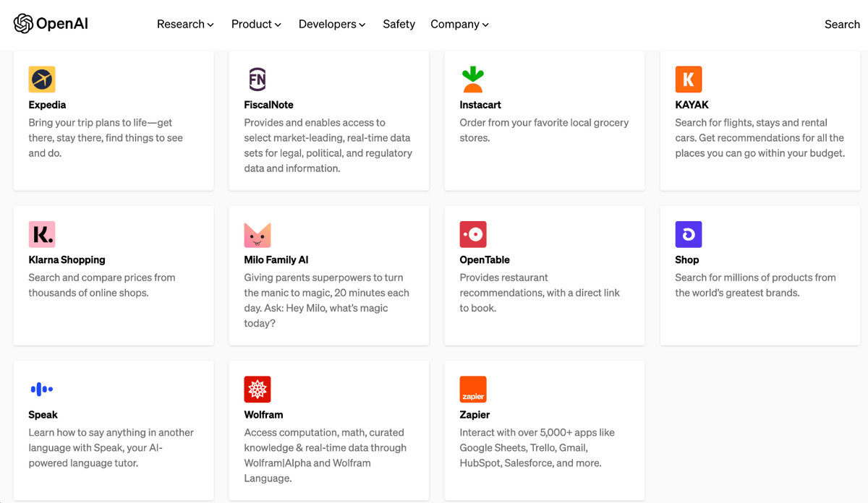
Task: Open the Company dropdown menu
Action: tap(459, 24)
